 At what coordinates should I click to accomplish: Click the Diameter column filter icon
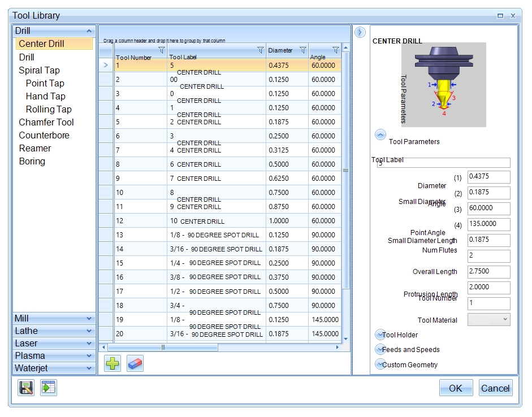pos(302,50)
